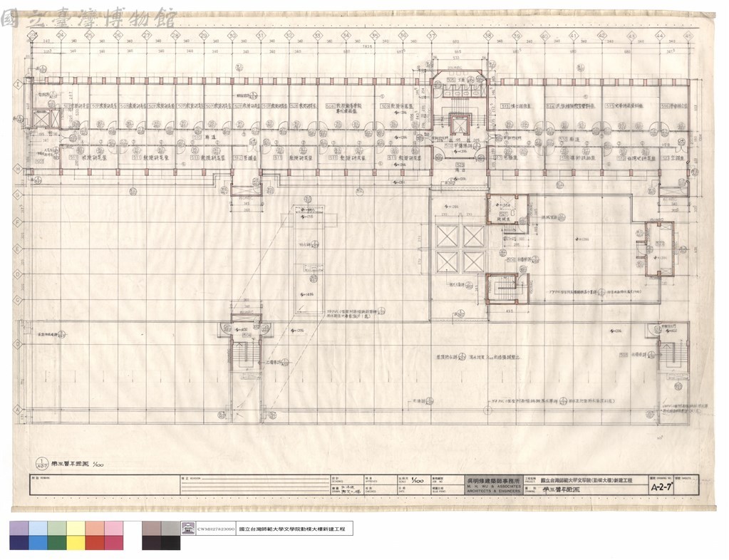The image size is (729, 560).
Task: Pick the red color calibration swatch
Action: tap(94, 543)
